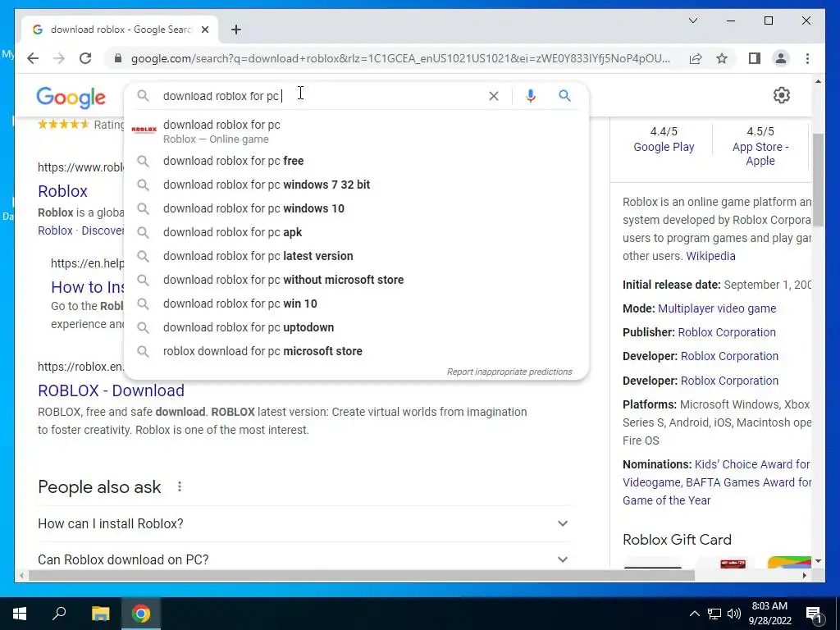Select suggestion ending "uptodown"

pos(356,326)
